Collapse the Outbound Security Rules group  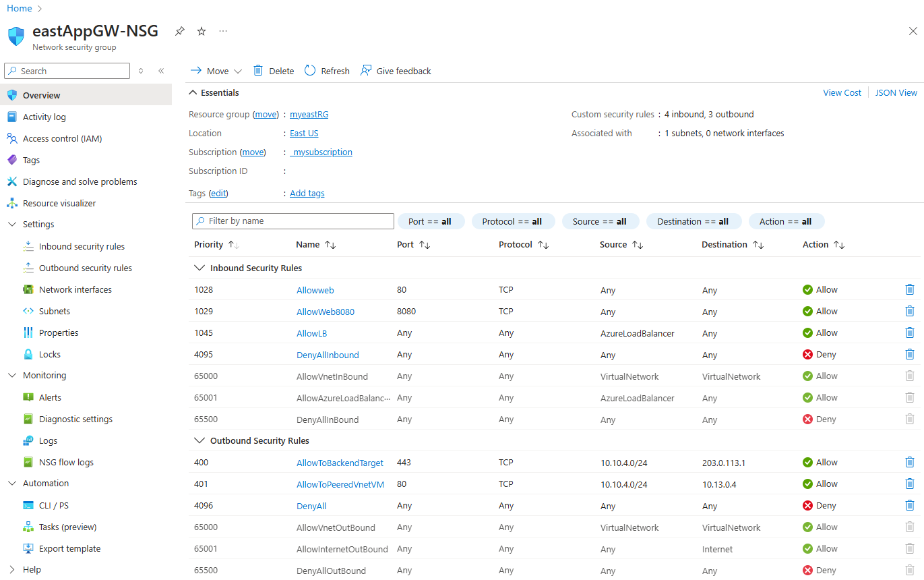199,441
